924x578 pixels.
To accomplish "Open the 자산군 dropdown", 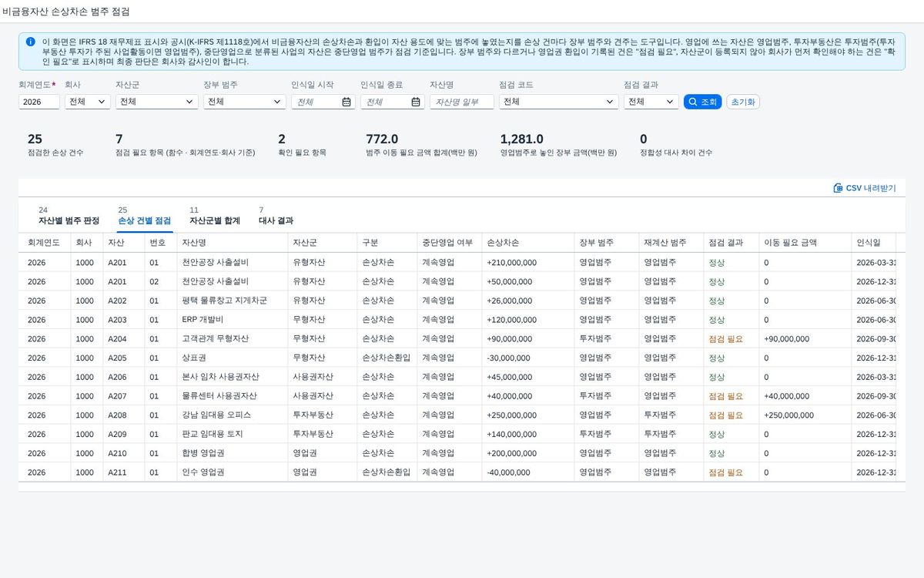I will pos(157,102).
